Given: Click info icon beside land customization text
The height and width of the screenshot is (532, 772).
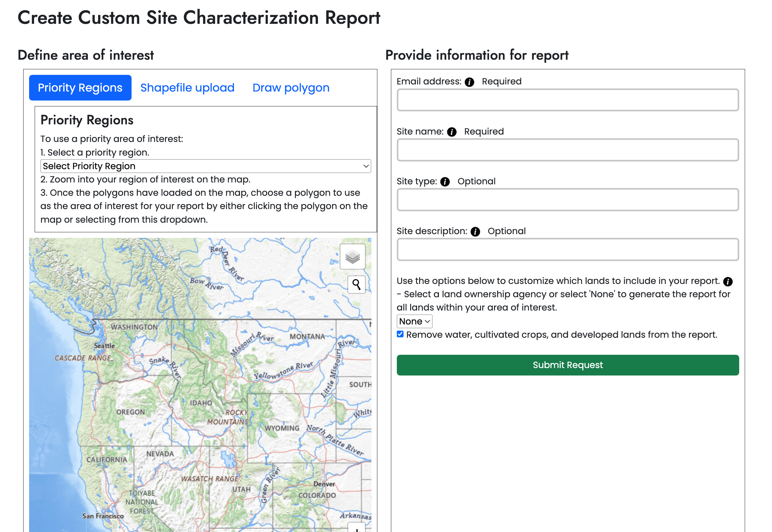Looking at the screenshot, I should pyautogui.click(x=728, y=282).
